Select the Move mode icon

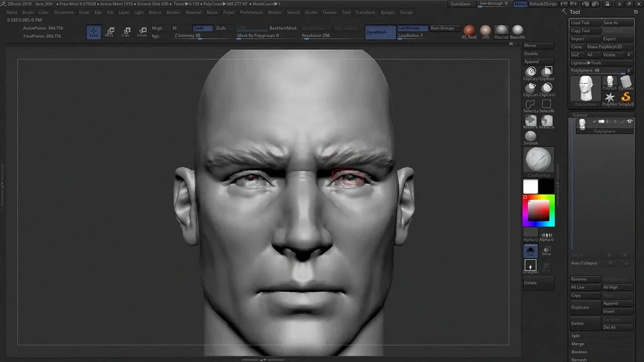coord(109,32)
